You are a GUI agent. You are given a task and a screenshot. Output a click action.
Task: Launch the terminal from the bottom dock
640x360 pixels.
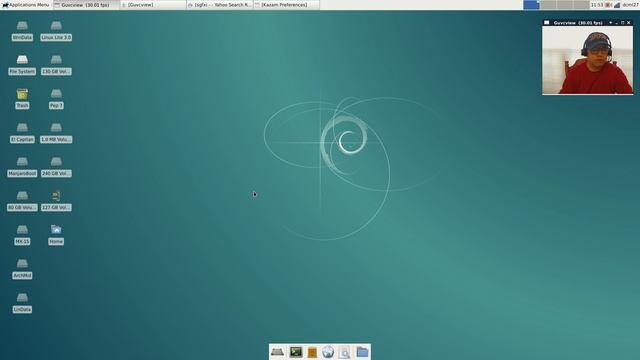296,352
